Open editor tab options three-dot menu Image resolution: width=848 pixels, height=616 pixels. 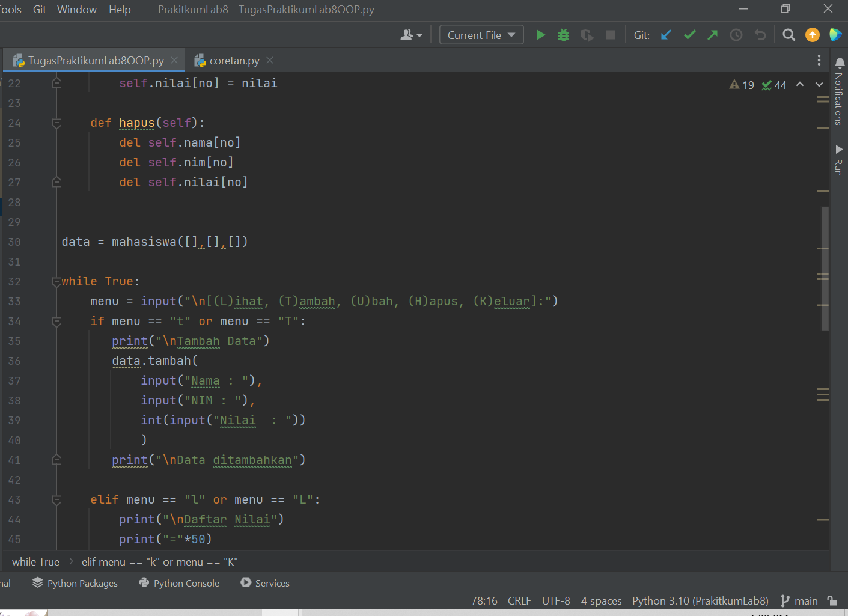pyautogui.click(x=819, y=60)
